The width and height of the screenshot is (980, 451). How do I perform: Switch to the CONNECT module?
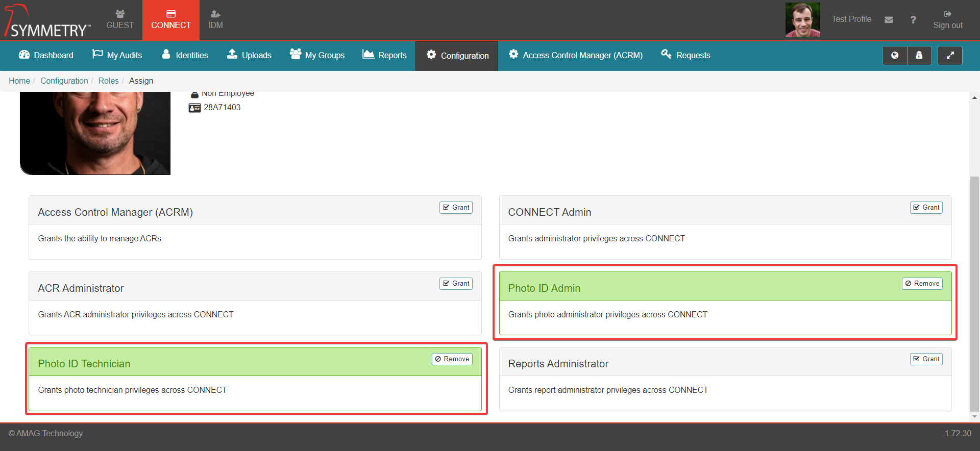(x=171, y=20)
